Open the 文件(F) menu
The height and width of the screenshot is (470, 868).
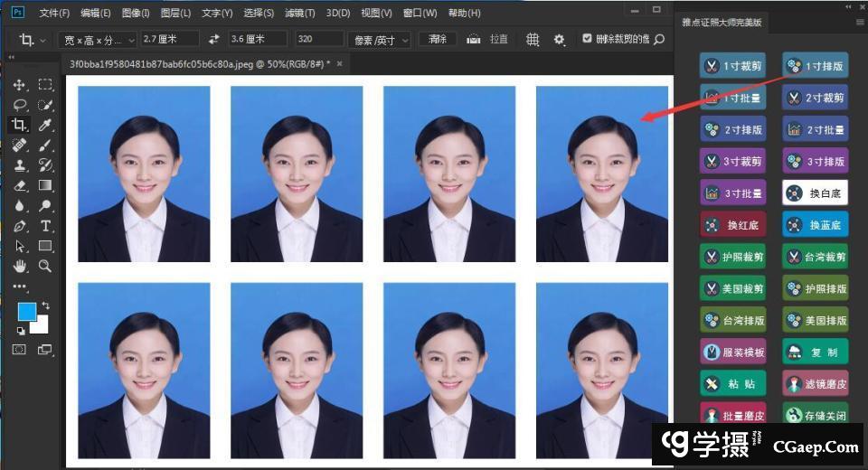coord(54,12)
